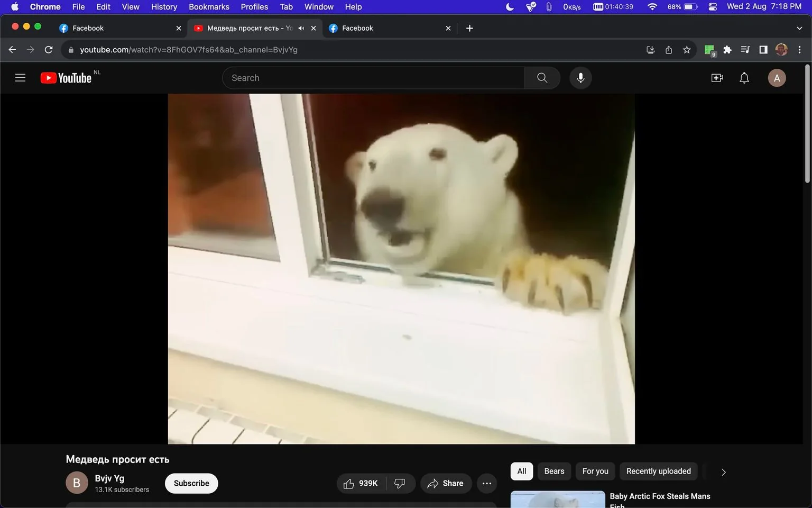812x508 pixels.
Task: Click the YouTube logo home link
Action: click(x=66, y=78)
